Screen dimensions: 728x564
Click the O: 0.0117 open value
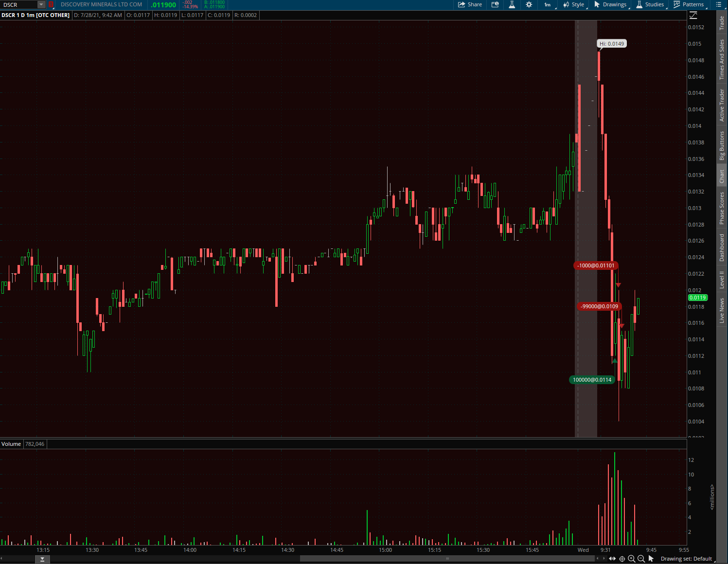138,15
